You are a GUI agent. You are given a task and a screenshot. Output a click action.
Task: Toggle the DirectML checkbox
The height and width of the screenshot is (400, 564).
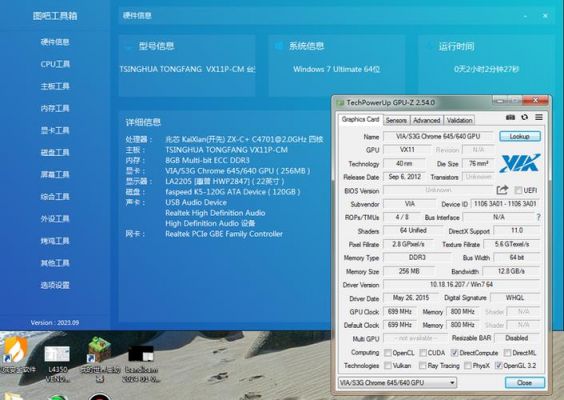(507, 353)
